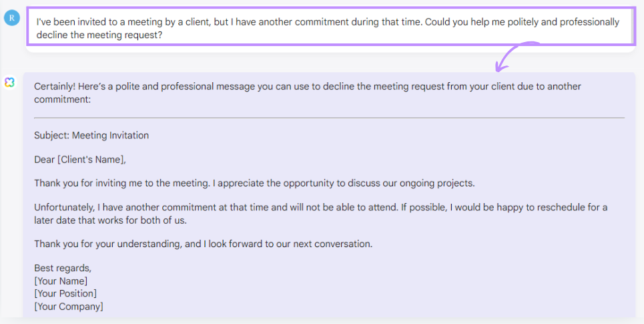Click 'decline the meeting request?' in the prompt
The image size is (644, 324).
click(99, 35)
